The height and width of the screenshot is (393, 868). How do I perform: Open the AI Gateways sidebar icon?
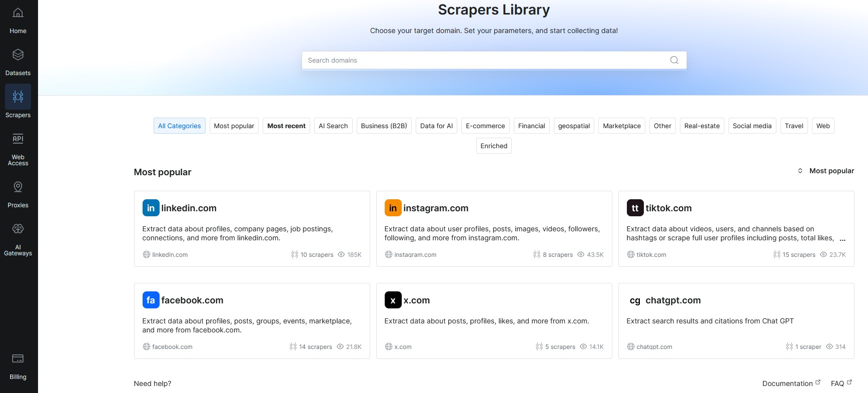[18, 229]
